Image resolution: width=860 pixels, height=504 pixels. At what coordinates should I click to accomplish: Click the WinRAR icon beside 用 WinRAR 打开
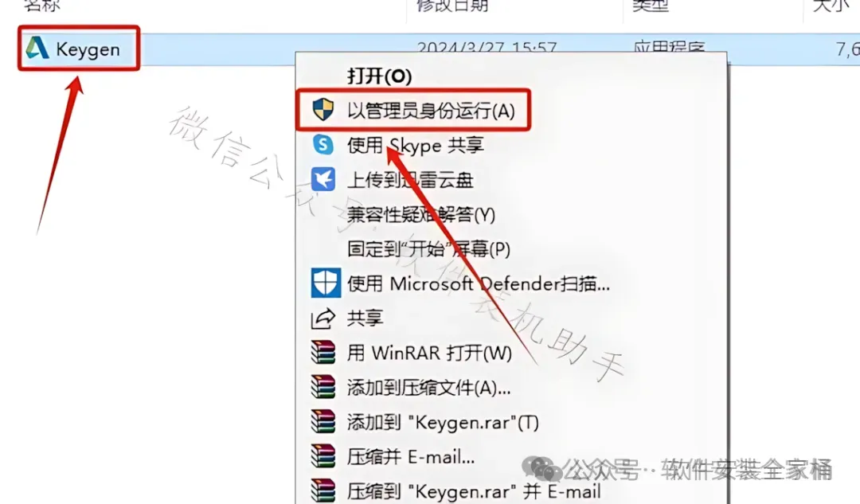(x=323, y=352)
